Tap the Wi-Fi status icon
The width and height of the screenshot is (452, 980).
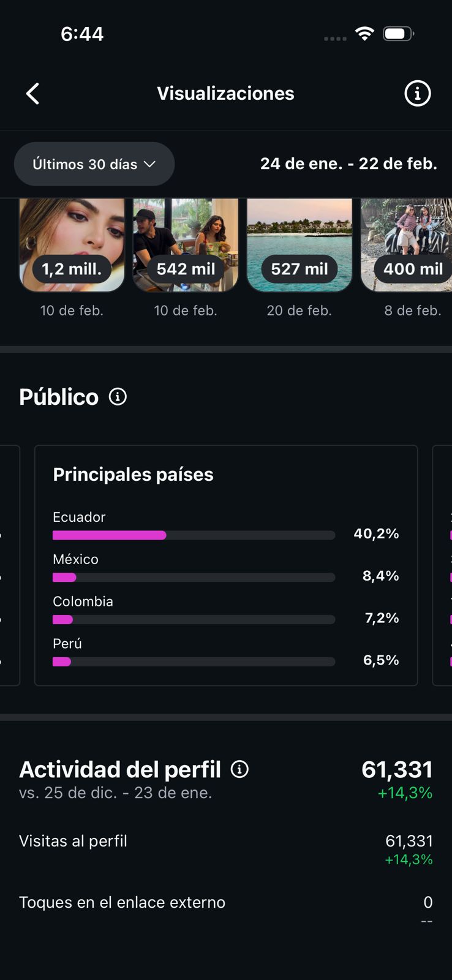pos(364,34)
